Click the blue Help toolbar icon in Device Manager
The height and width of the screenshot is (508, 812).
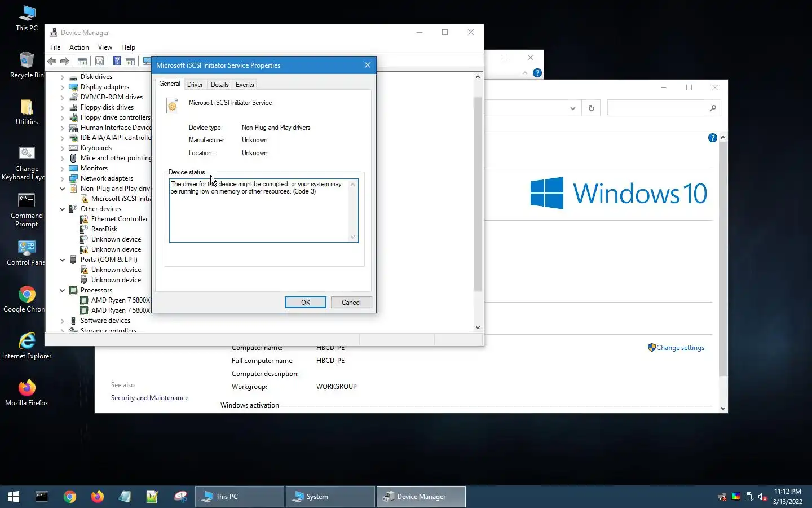tap(117, 62)
